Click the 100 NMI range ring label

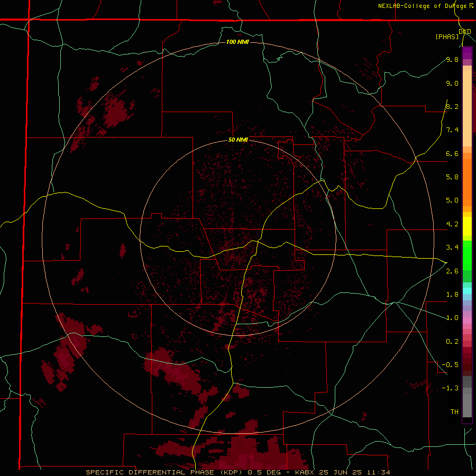237,42
